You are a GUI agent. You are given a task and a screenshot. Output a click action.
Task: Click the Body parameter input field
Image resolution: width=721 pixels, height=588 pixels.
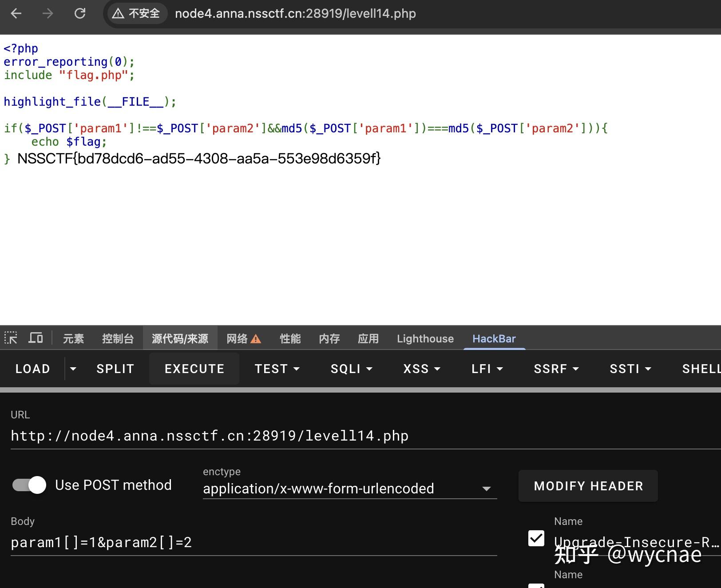tap(178, 542)
